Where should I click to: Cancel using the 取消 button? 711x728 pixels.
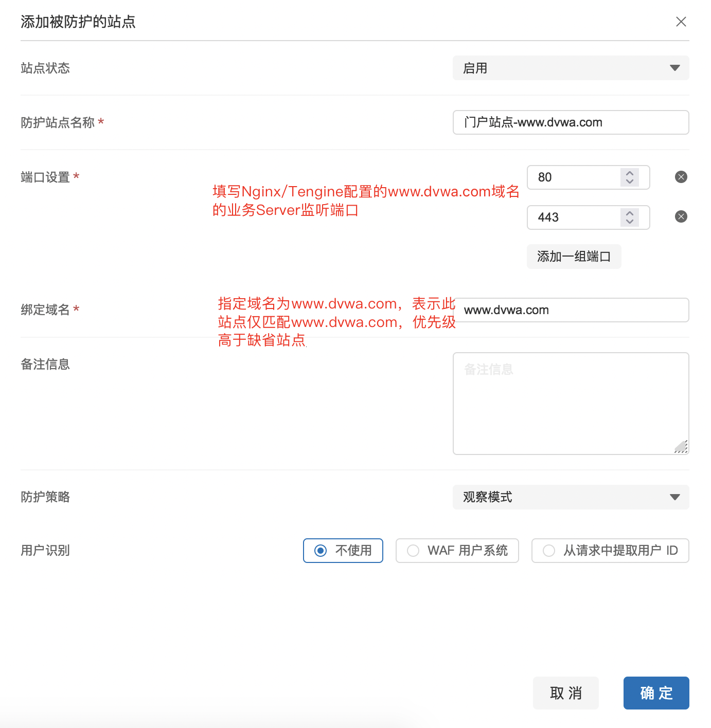coord(565,693)
